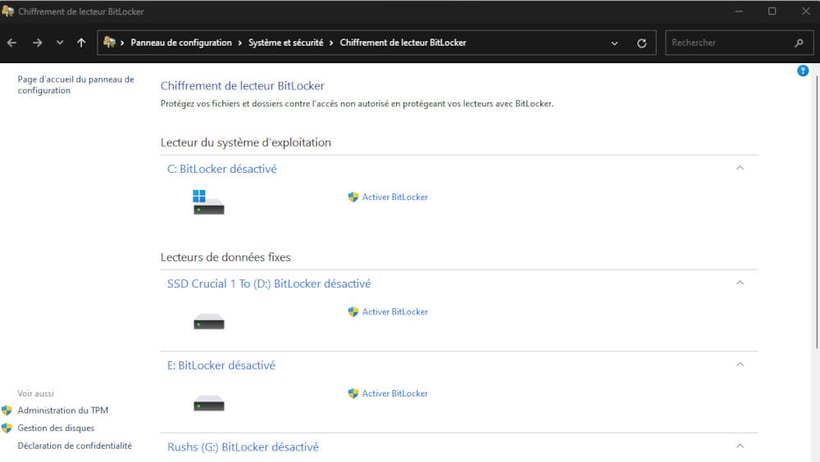
Task: Open Gestion des disques
Action: click(56, 428)
